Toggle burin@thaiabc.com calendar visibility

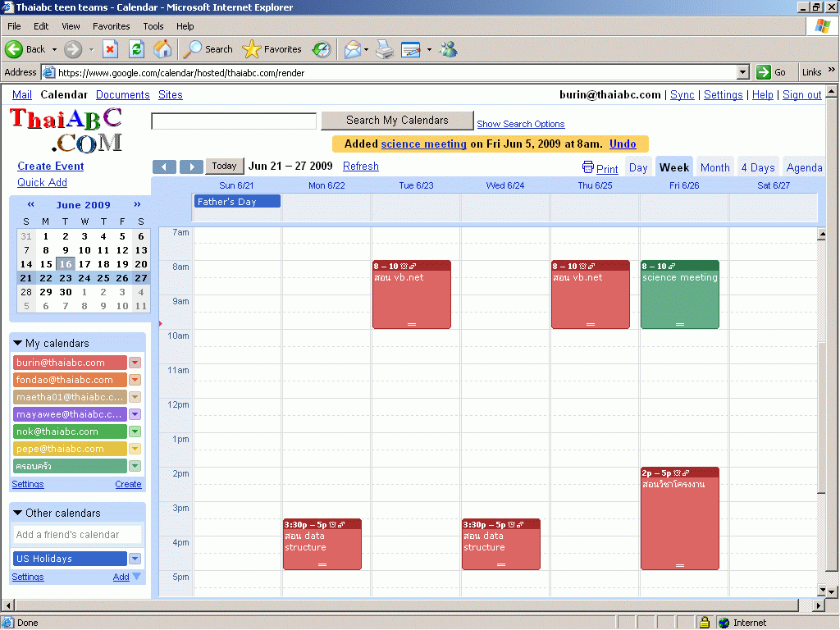point(70,363)
